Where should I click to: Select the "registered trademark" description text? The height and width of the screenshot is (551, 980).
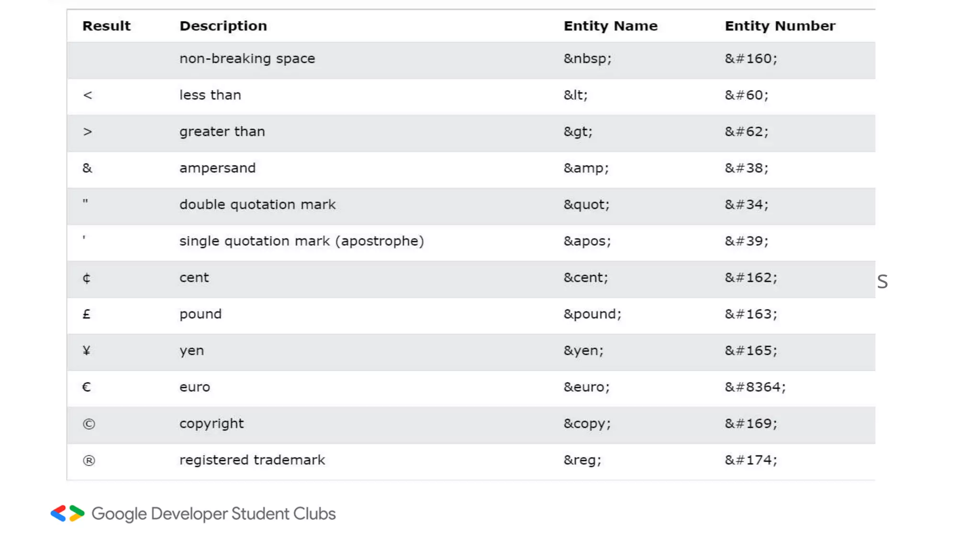tap(252, 460)
